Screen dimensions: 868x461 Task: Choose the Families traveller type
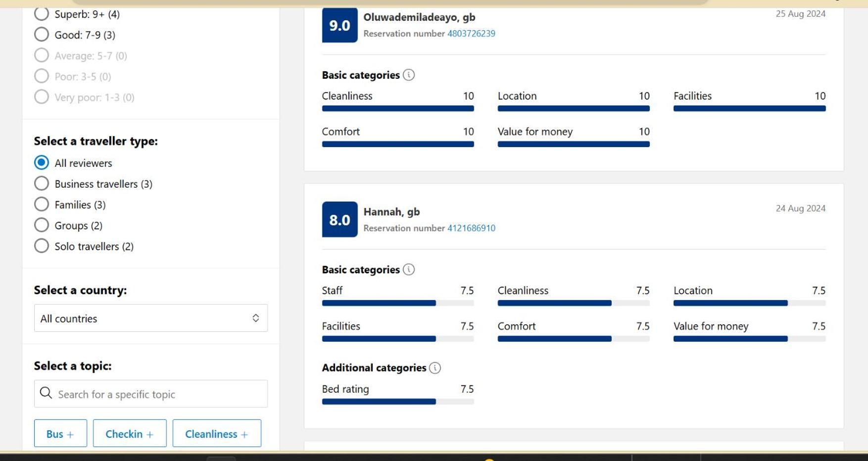coord(42,204)
